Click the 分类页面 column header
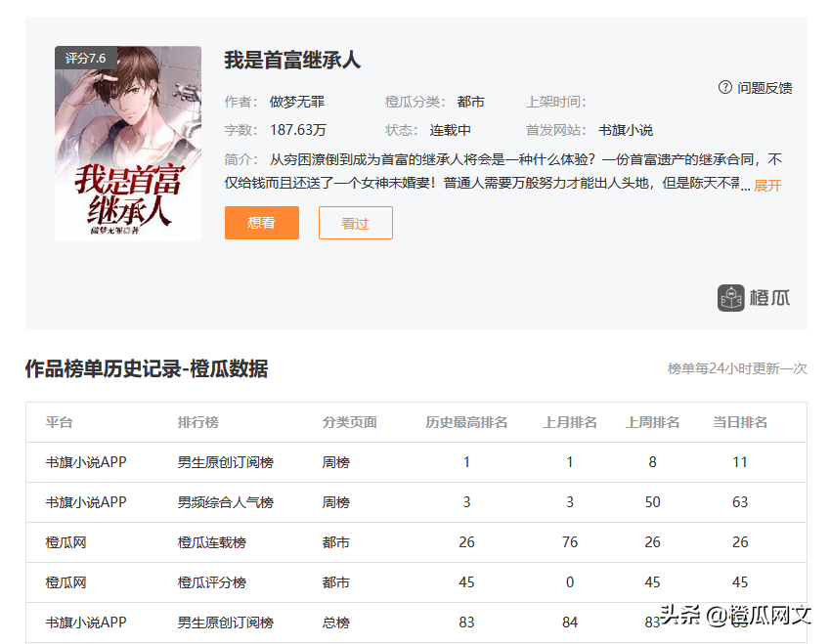 point(349,422)
